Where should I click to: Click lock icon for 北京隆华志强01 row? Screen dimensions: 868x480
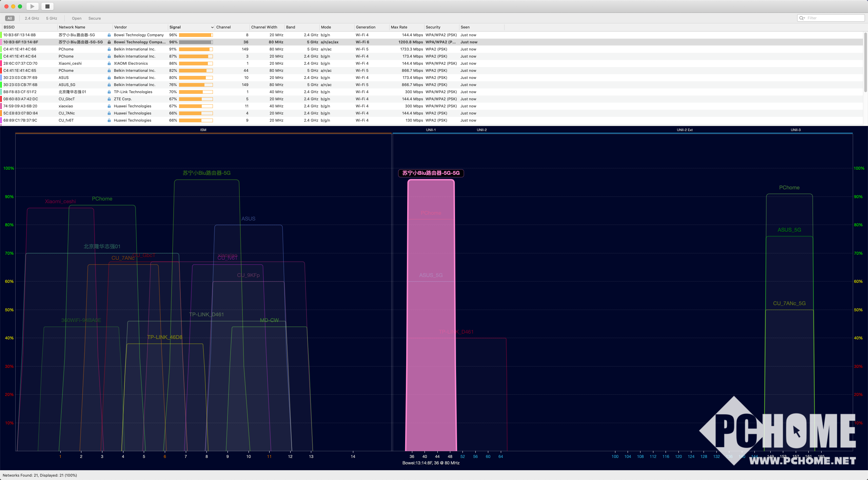click(109, 92)
